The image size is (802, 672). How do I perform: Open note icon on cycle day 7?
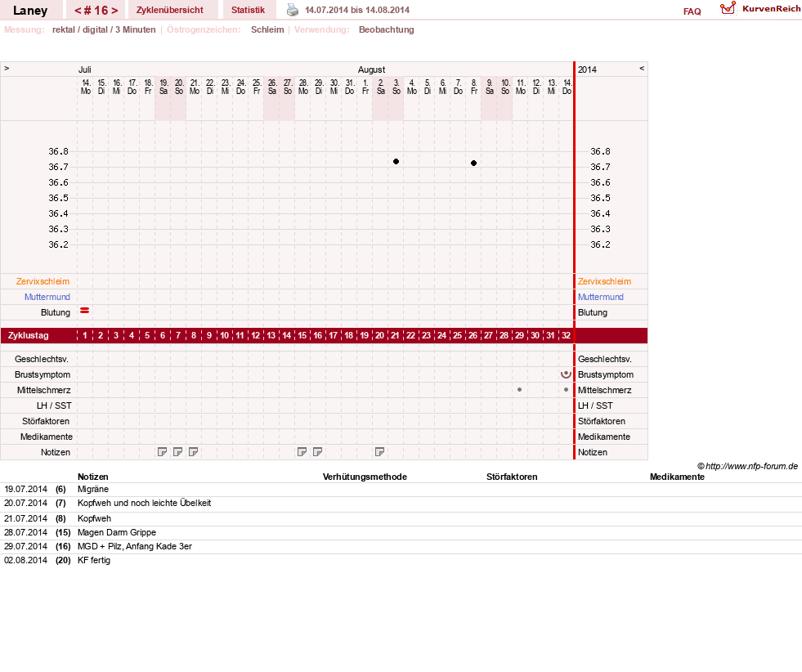point(177,452)
